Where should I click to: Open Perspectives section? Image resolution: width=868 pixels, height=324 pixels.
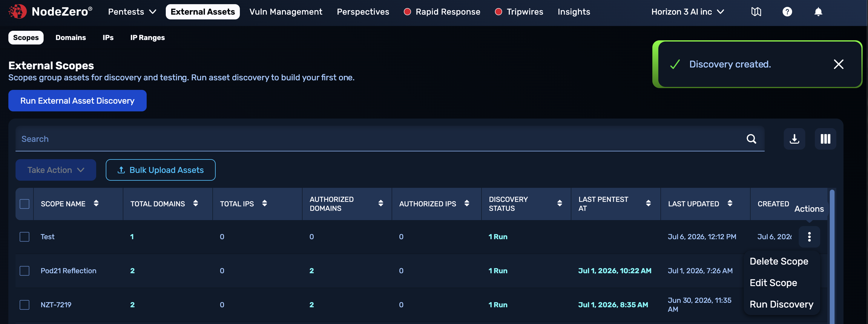click(363, 12)
